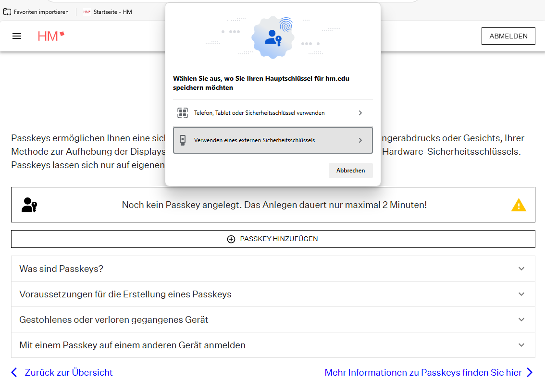The height and width of the screenshot is (392, 545).
Task: Open the hamburger navigation menu
Action: pos(17,36)
